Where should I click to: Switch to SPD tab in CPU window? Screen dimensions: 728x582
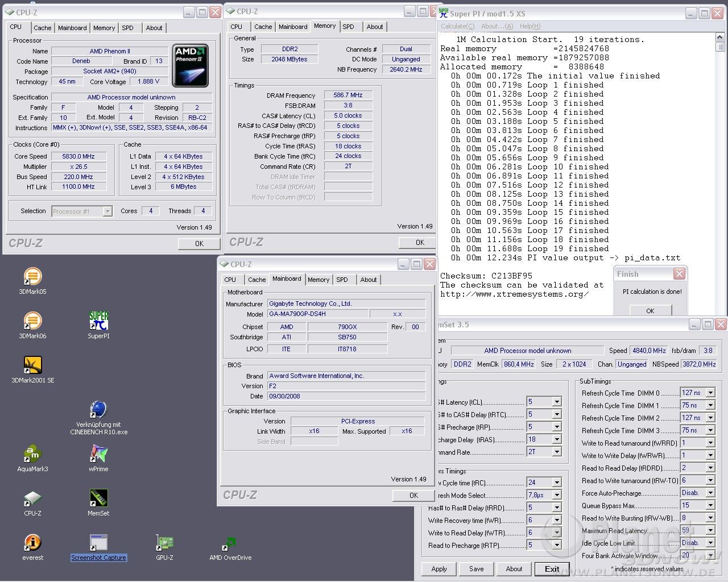coord(128,28)
